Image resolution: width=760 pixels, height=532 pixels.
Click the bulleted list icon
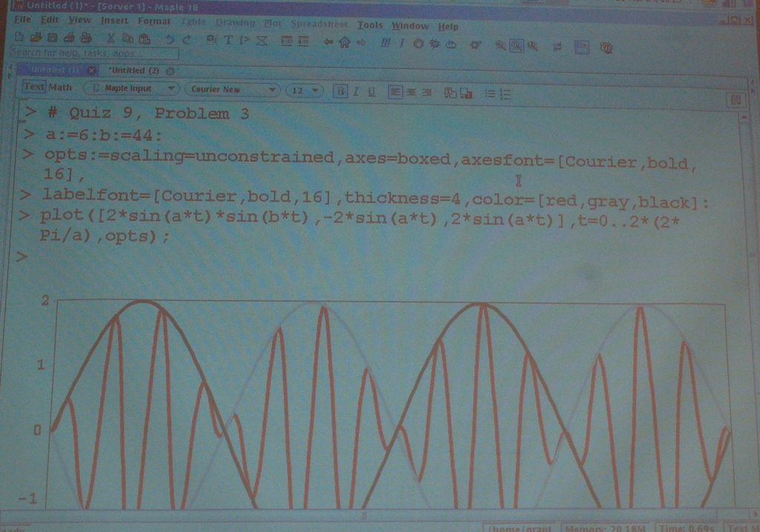(x=490, y=93)
